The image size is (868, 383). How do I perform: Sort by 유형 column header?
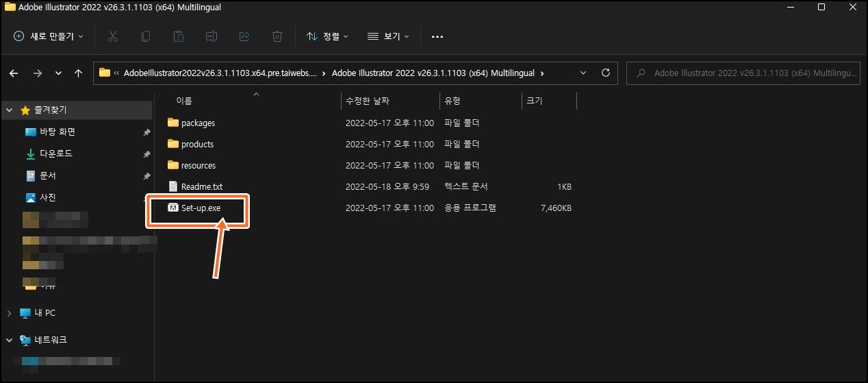(x=452, y=101)
